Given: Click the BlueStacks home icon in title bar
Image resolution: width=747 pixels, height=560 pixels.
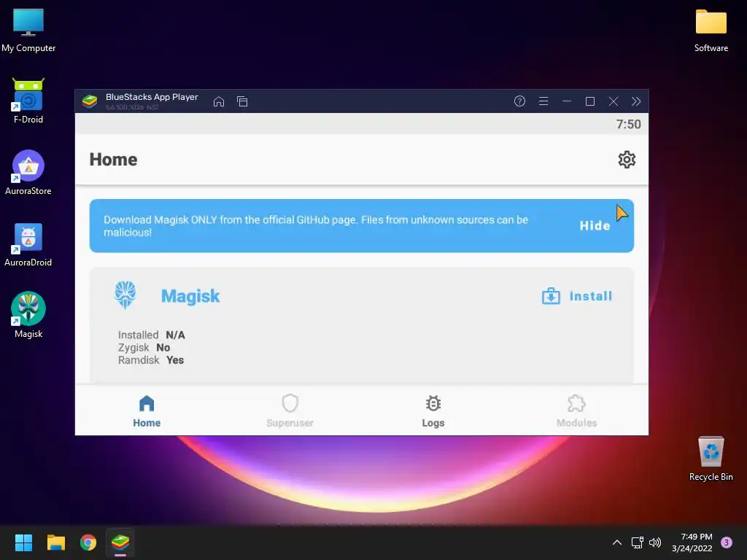Looking at the screenshot, I should pyautogui.click(x=219, y=101).
